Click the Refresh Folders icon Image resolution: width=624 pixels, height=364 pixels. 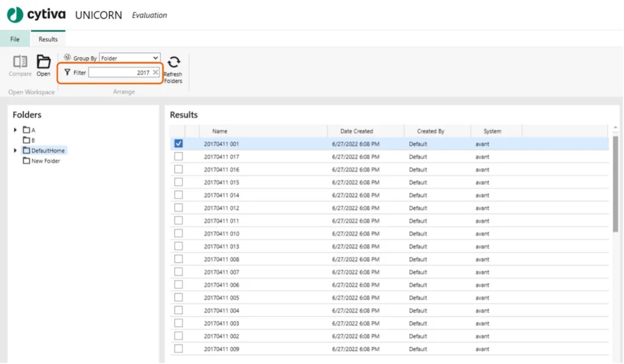(x=173, y=62)
